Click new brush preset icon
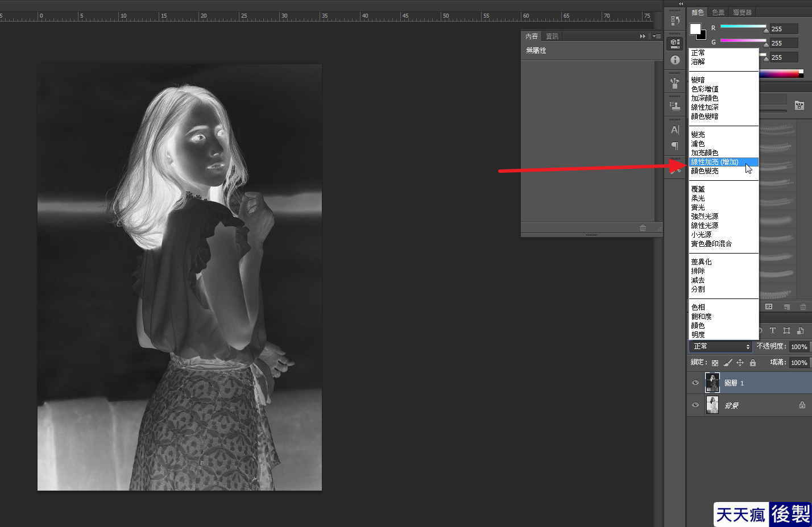Viewport: 812px width, 527px height. [787, 307]
